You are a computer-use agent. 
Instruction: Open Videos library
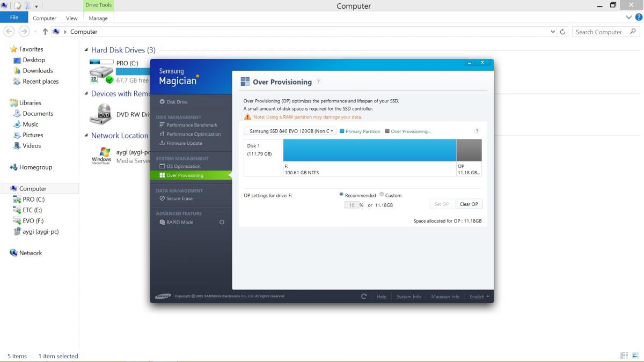27,146
